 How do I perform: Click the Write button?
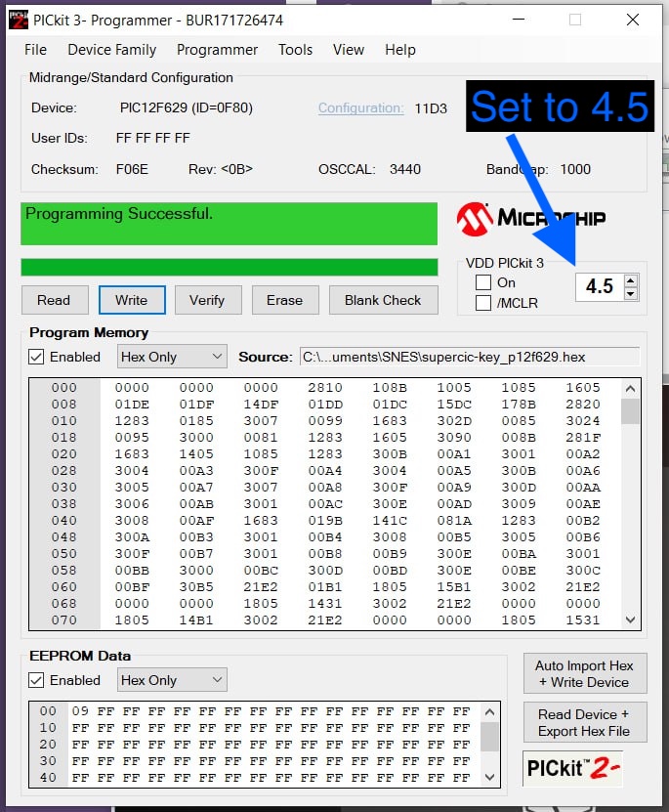pyautogui.click(x=132, y=300)
